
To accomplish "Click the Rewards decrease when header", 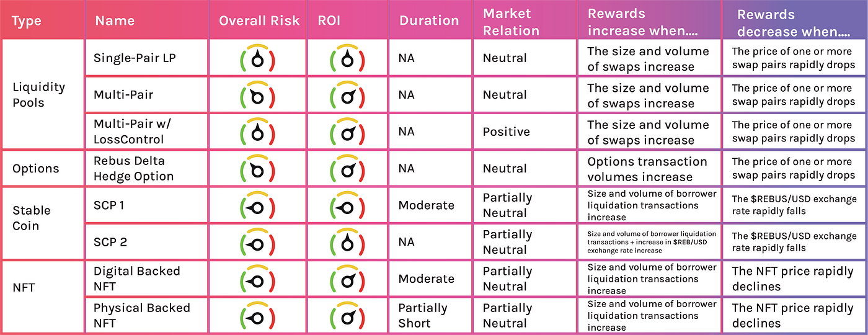I will point(794,22).
